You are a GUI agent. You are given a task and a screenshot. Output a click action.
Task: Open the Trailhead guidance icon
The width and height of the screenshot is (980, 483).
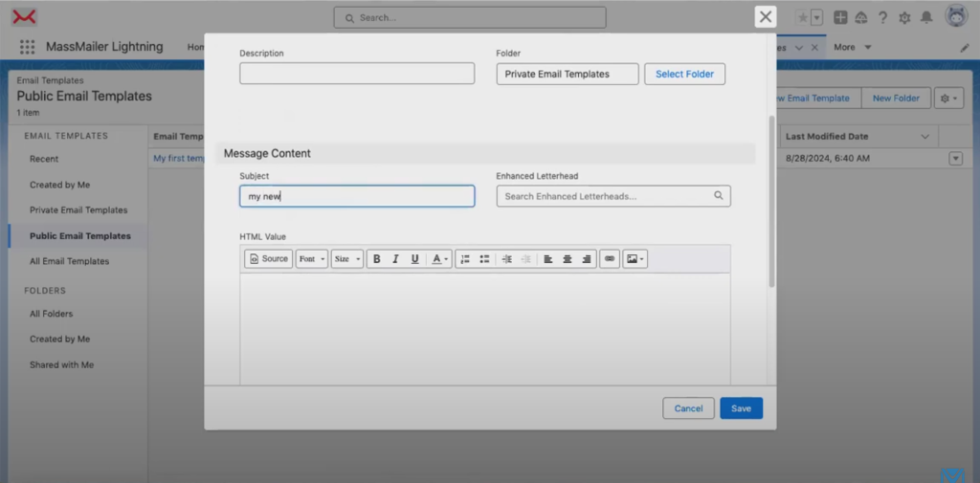[x=861, y=17]
